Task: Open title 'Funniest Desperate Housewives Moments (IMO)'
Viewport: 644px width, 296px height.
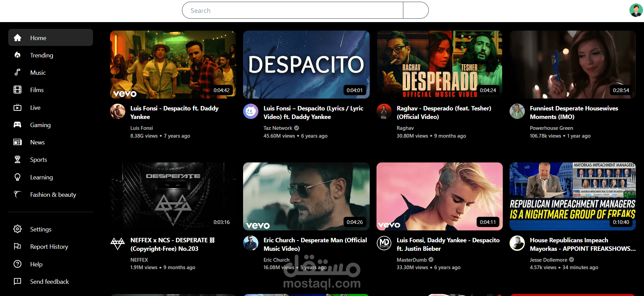Action: (574, 112)
